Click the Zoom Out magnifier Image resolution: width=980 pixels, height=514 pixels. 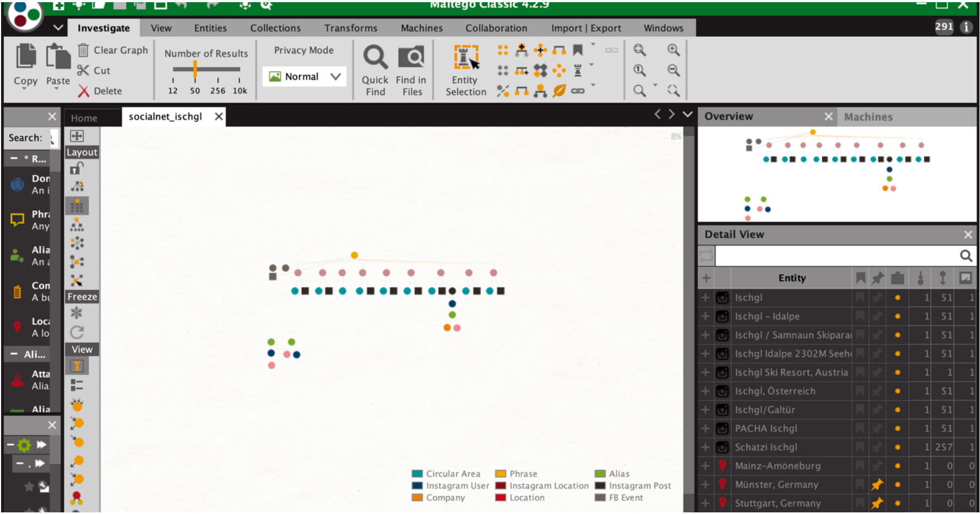tap(673, 70)
